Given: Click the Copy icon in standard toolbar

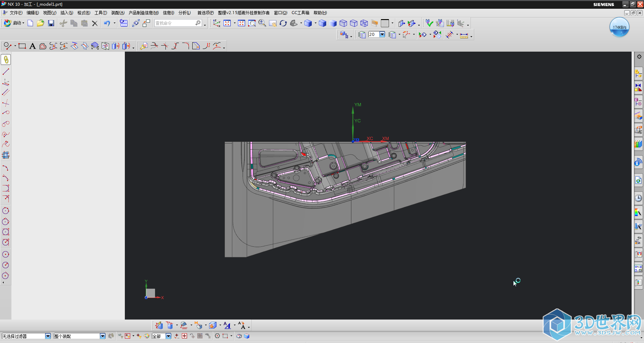Looking at the screenshot, I should [74, 23].
